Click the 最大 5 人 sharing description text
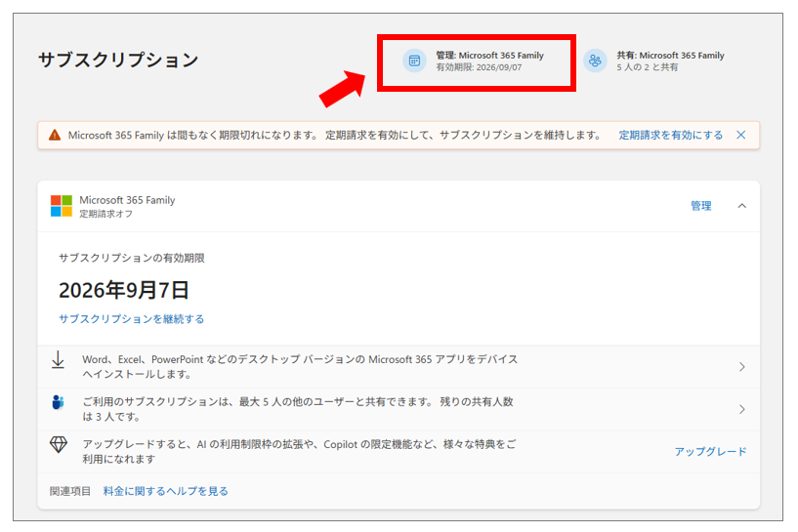Image resolution: width=798 pixels, height=532 pixels. click(298, 409)
